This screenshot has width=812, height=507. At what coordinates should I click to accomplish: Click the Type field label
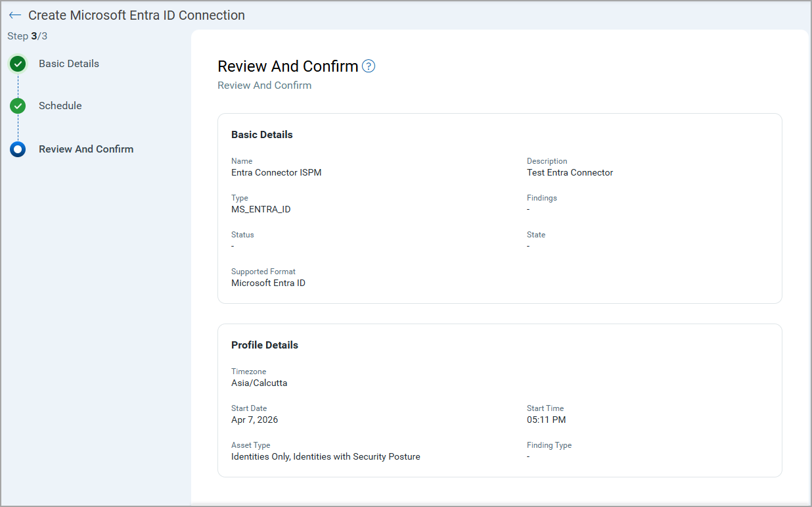[x=240, y=198]
